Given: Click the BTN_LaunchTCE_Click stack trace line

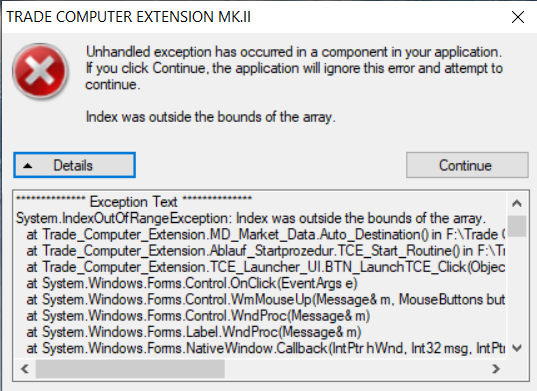Looking at the screenshot, I should (265, 267).
